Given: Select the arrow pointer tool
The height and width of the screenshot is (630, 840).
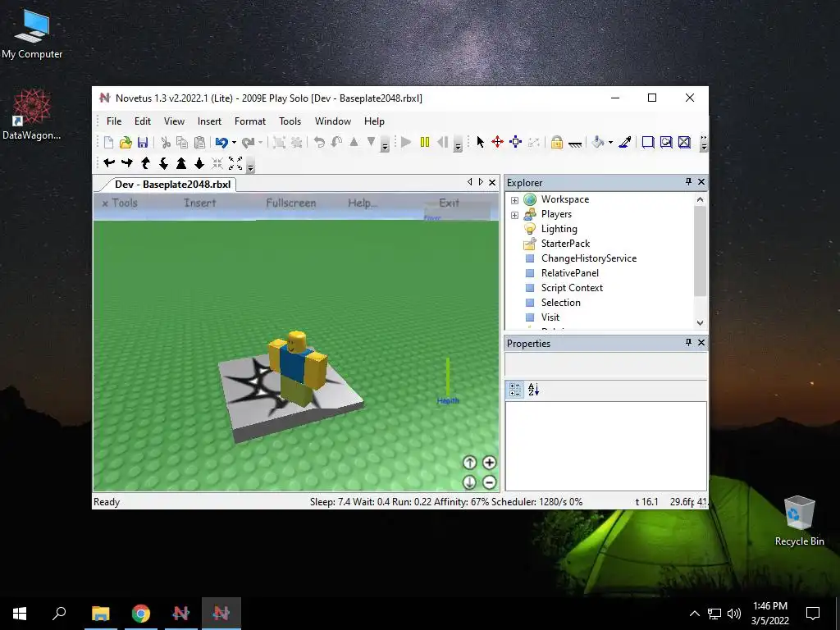Looking at the screenshot, I should 480,142.
